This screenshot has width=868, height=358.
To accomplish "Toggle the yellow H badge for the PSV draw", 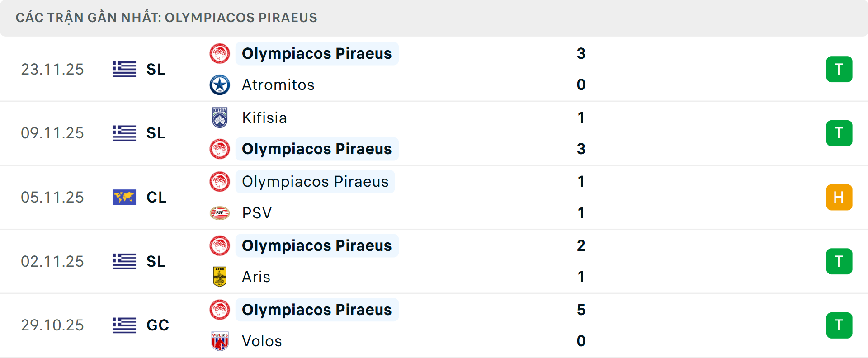I will (x=839, y=197).
